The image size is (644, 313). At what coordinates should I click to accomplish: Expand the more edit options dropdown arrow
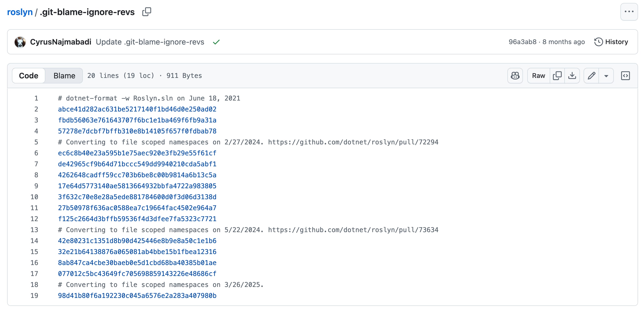[606, 76]
